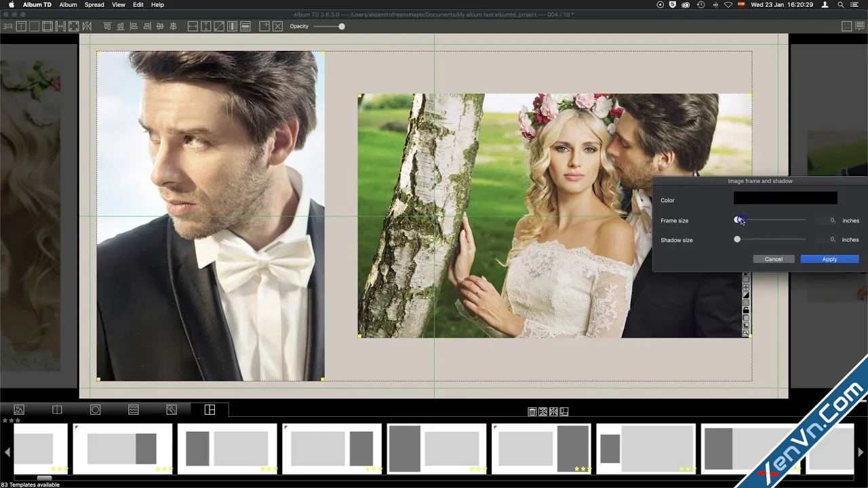Choose template with smallest dark square on left
Viewport: 868px width, 488px height.
(646, 449)
